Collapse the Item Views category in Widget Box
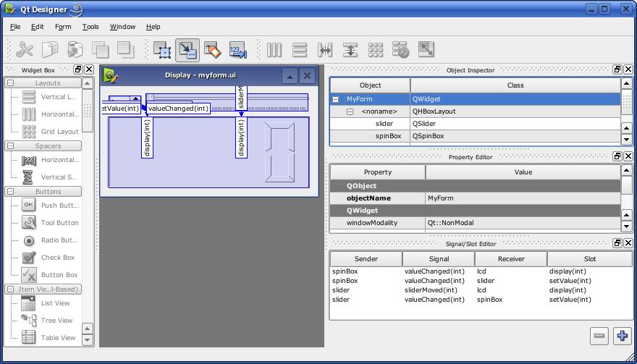 (11, 289)
